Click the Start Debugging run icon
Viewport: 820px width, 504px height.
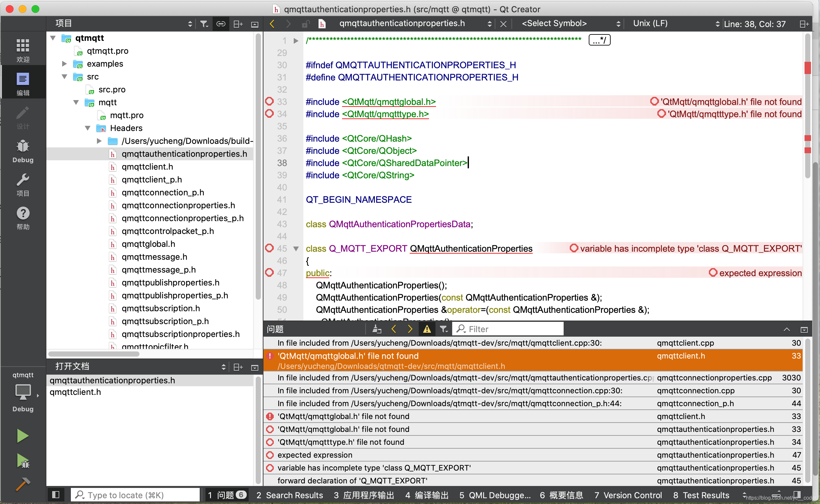[x=23, y=461]
